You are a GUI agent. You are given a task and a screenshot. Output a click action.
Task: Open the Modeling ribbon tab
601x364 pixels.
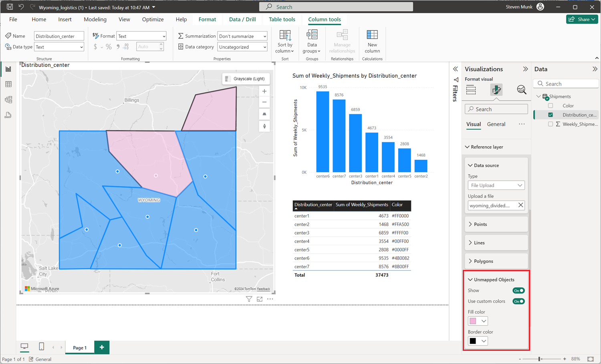95,19
